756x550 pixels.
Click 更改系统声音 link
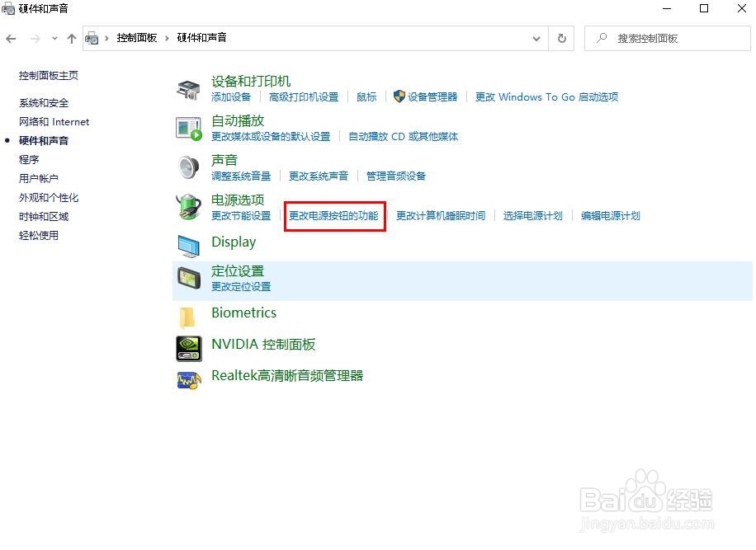click(319, 176)
